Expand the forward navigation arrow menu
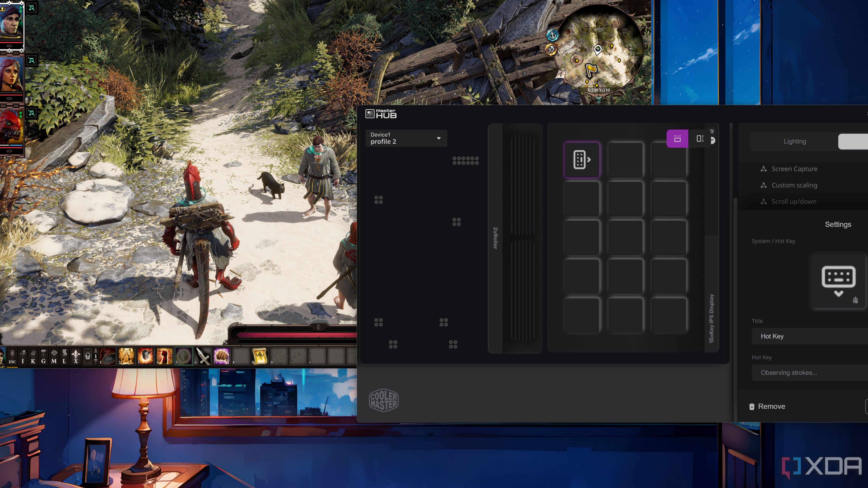The image size is (868, 488). tap(714, 139)
